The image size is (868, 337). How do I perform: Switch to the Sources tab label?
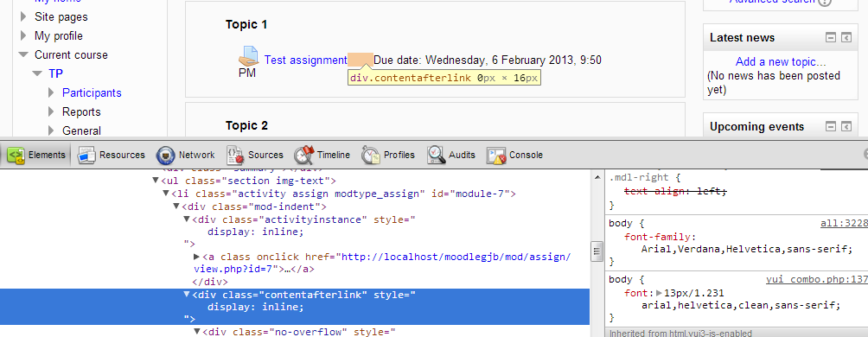pos(265,155)
